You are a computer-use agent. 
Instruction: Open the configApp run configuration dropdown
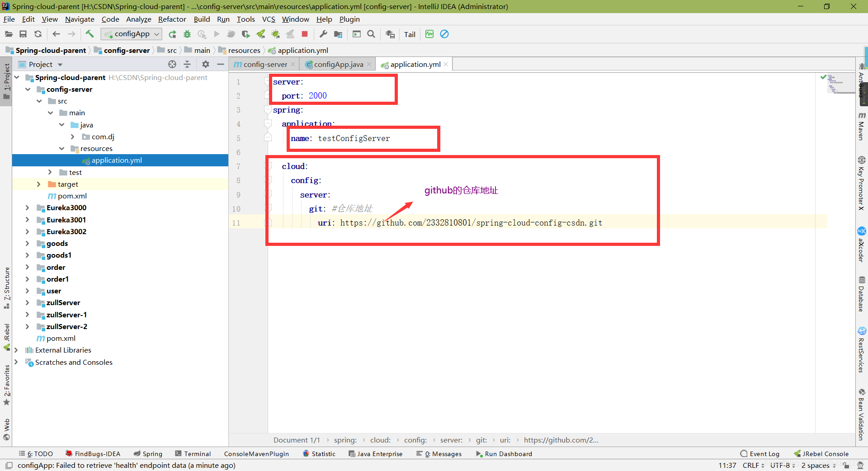132,34
